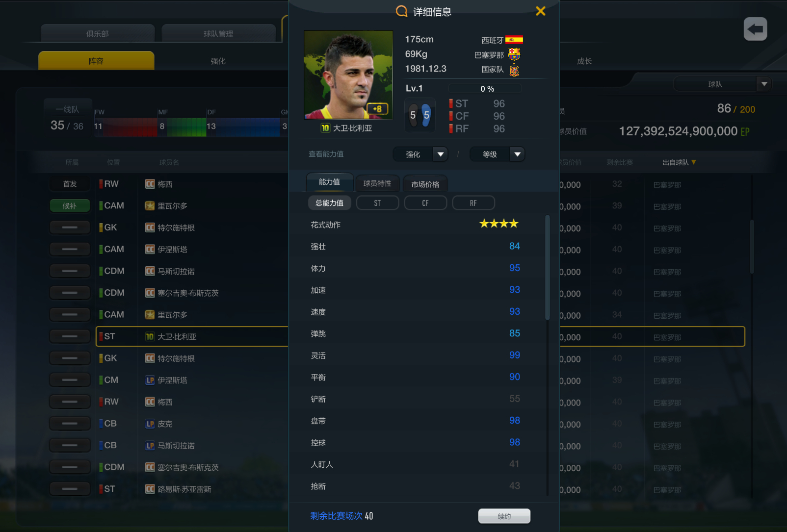Screen dimensions: 787x532
Task: Click the 候补 substitute button
Action: [70, 206]
